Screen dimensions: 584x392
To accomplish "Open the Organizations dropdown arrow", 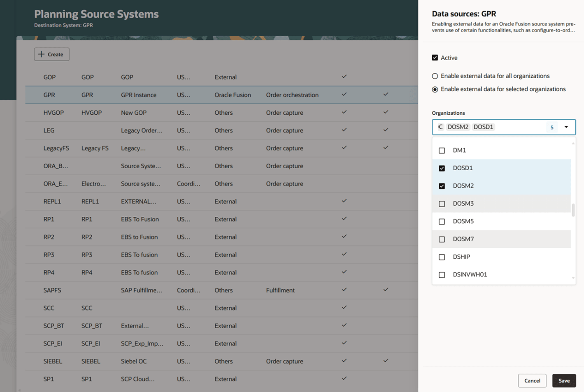I will [x=566, y=127].
